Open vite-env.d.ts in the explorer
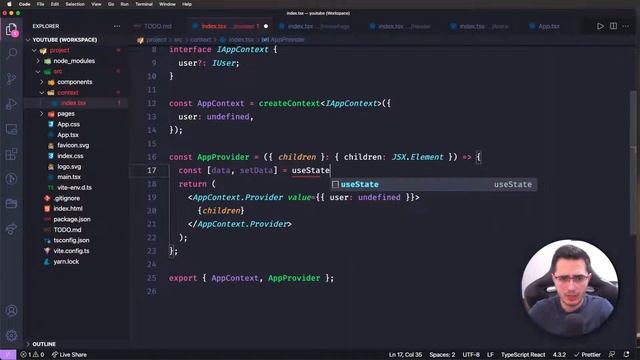 click(x=74, y=188)
